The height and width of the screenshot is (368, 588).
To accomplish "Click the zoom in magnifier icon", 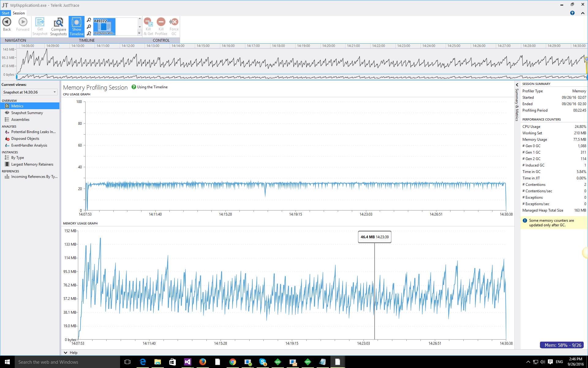I will pos(89,20).
